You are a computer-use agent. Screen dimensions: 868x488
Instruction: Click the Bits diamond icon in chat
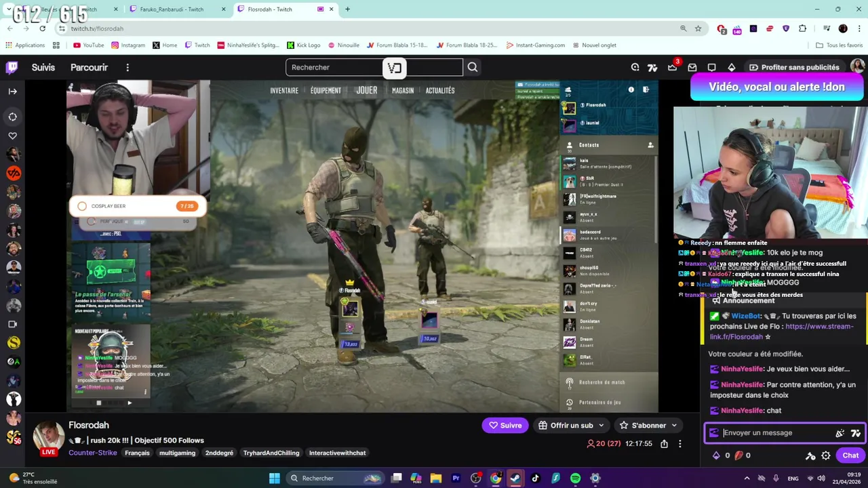[716, 455]
